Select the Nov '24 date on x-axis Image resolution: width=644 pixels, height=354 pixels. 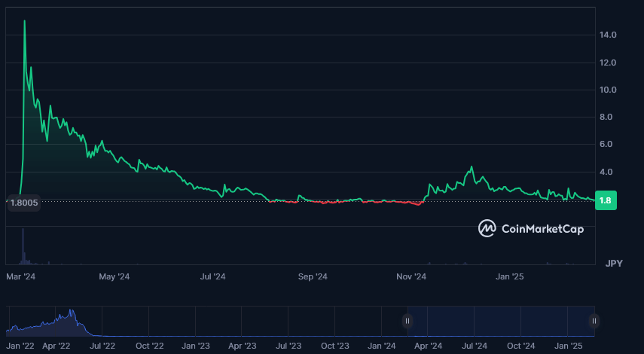pos(411,277)
